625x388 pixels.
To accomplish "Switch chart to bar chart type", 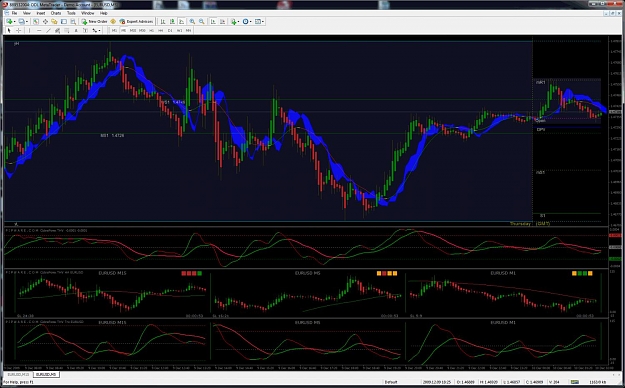I will tap(163, 22).
